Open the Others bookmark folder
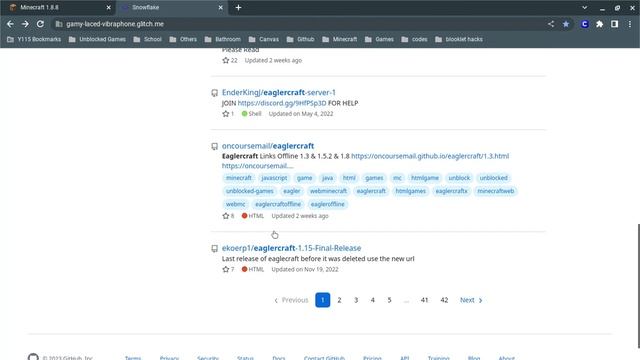The height and width of the screenshot is (360, 640). tap(183, 39)
